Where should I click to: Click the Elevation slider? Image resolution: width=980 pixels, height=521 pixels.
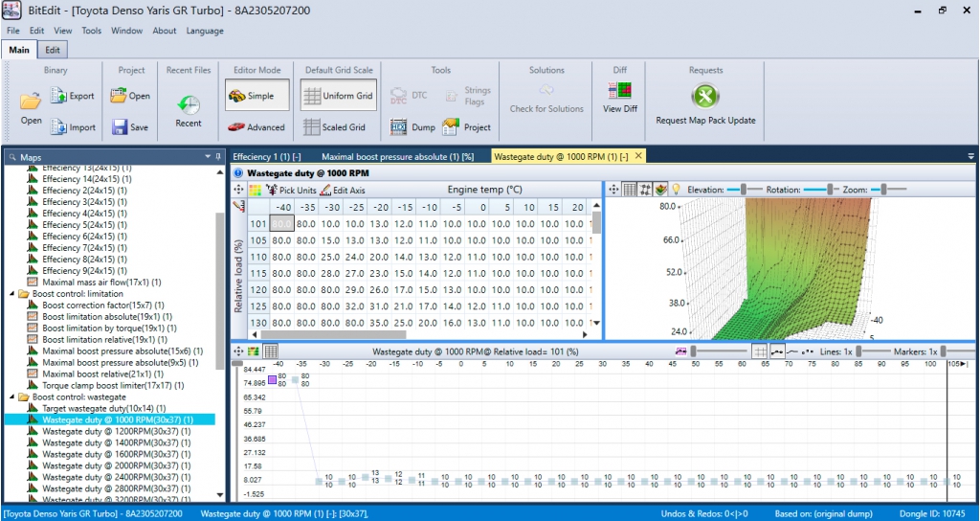click(744, 189)
